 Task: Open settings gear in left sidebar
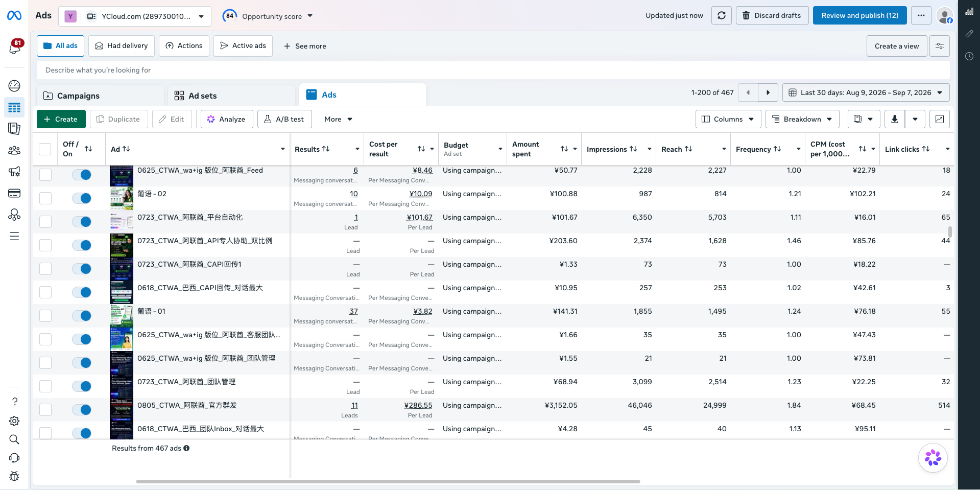click(x=14, y=421)
